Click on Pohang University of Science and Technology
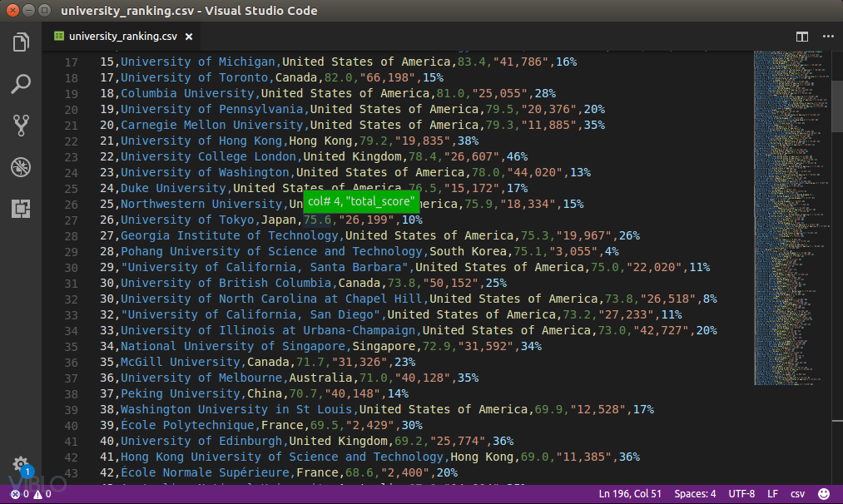The height and width of the screenshot is (504, 843). click(x=271, y=251)
